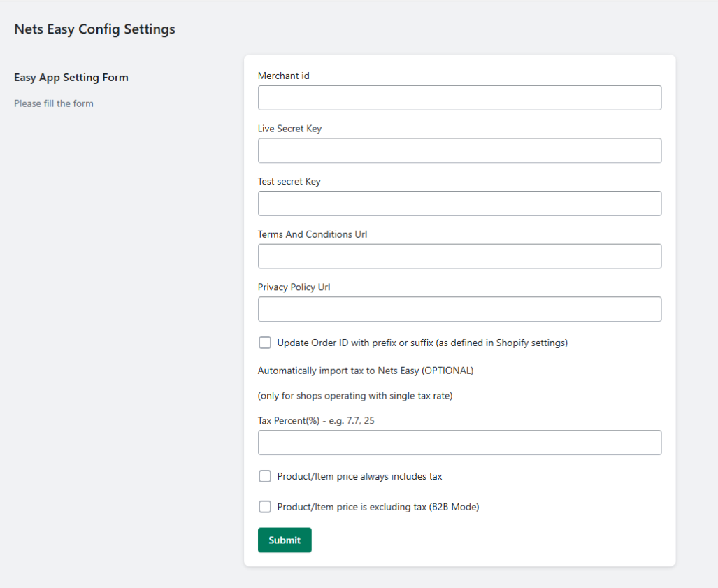Click the Nets Easy Config Settings heading

tap(94, 29)
